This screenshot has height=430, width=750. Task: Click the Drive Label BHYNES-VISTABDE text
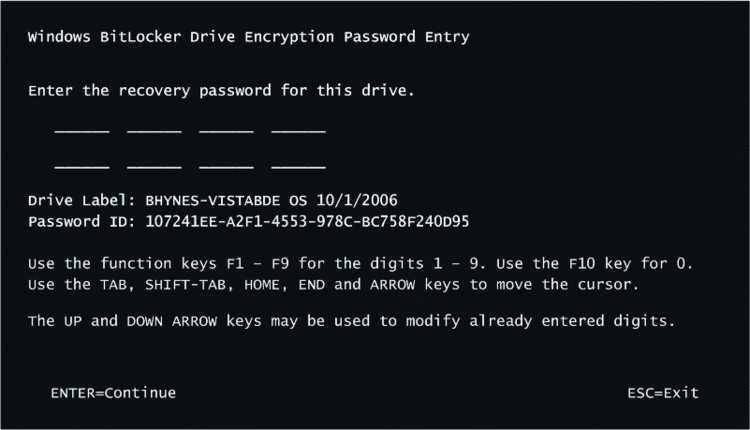[x=212, y=200]
